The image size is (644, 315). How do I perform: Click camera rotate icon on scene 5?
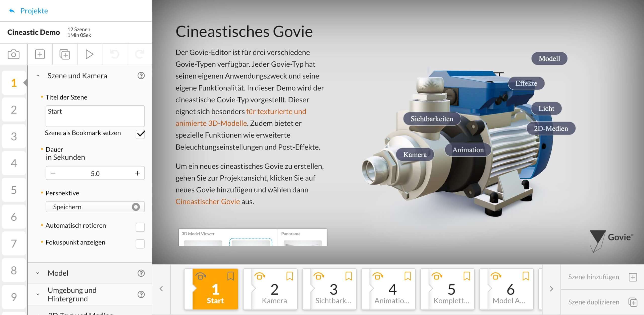tap(437, 276)
